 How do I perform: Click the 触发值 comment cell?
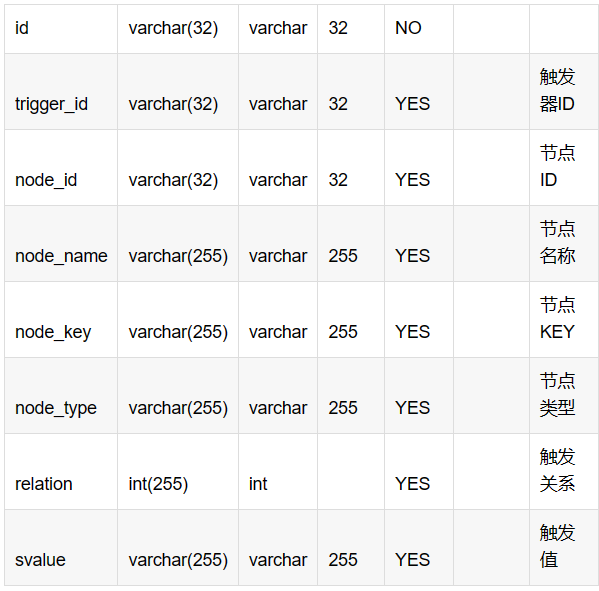tap(564, 547)
